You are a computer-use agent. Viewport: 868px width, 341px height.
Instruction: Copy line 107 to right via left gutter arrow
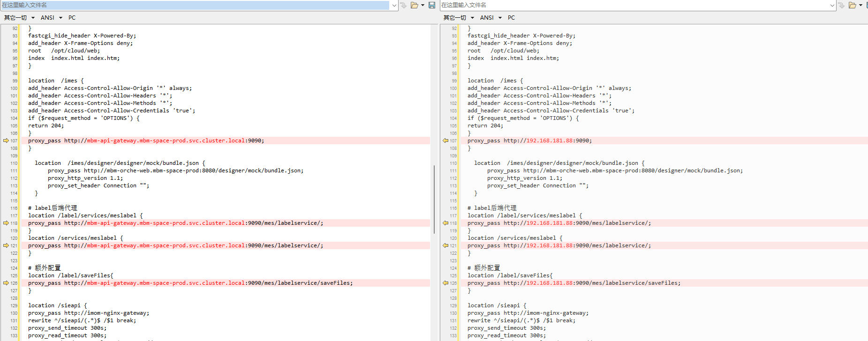pos(6,141)
